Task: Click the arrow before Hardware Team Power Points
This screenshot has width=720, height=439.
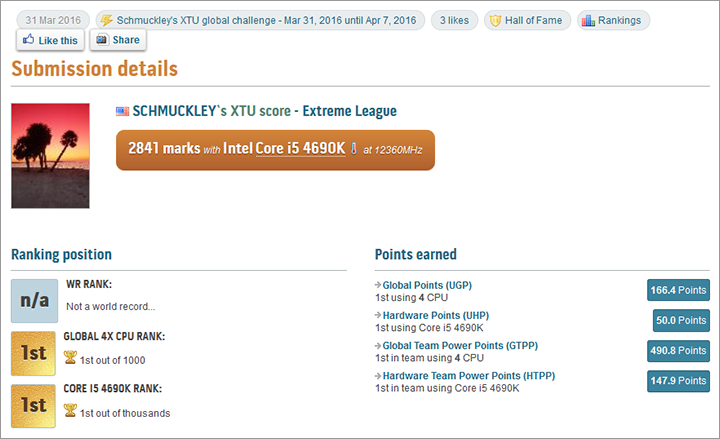Action: pyautogui.click(x=378, y=376)
